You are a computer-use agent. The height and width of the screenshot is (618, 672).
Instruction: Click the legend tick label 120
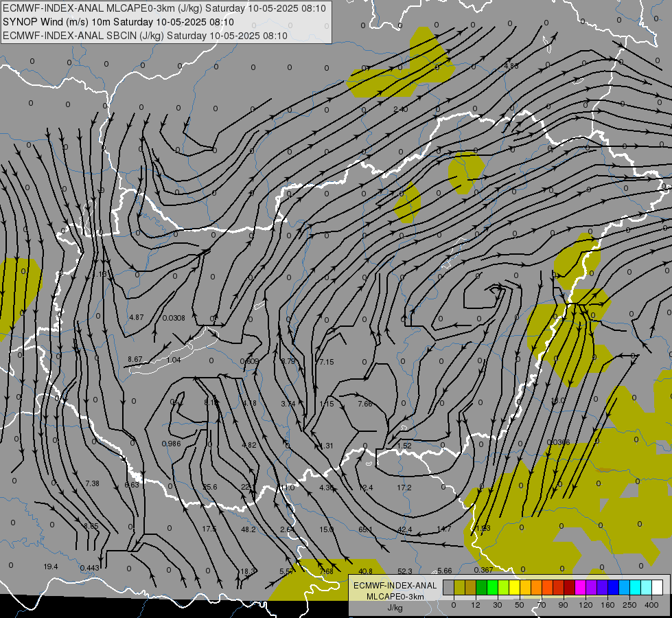(586, 605)
